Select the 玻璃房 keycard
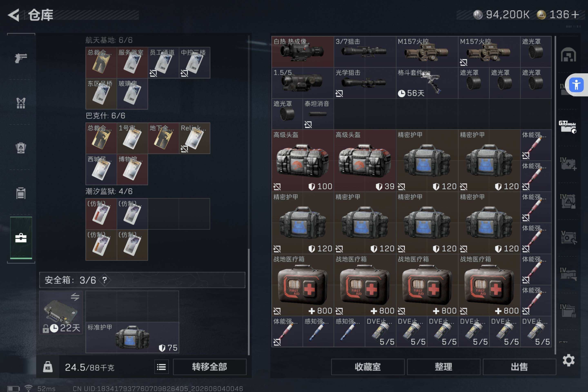The image size is (588, 392). pos(132,94)
